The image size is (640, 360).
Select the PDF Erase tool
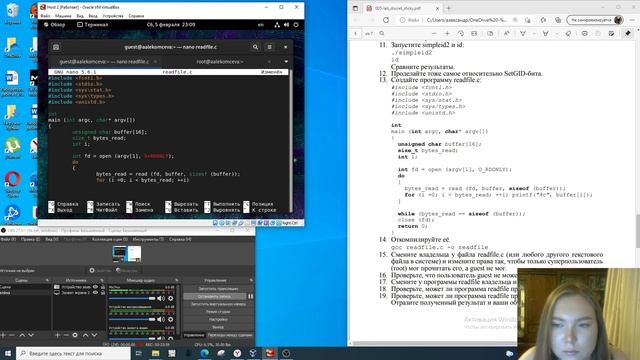pyautogui.click(x=568, y=33)
